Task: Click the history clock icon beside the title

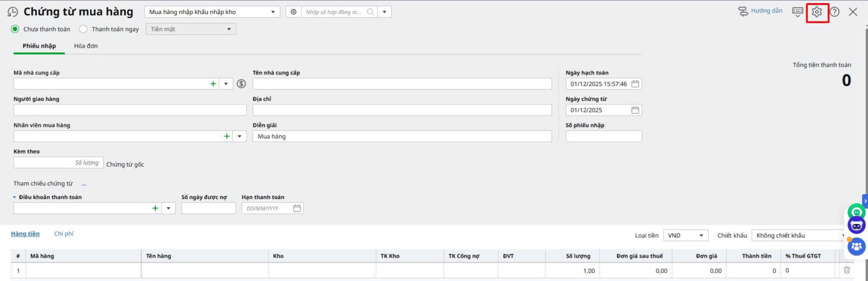Action: tap(12, 12)
